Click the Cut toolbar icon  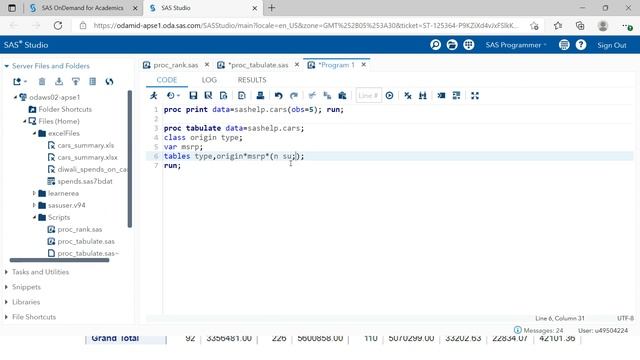coord(312,96)
